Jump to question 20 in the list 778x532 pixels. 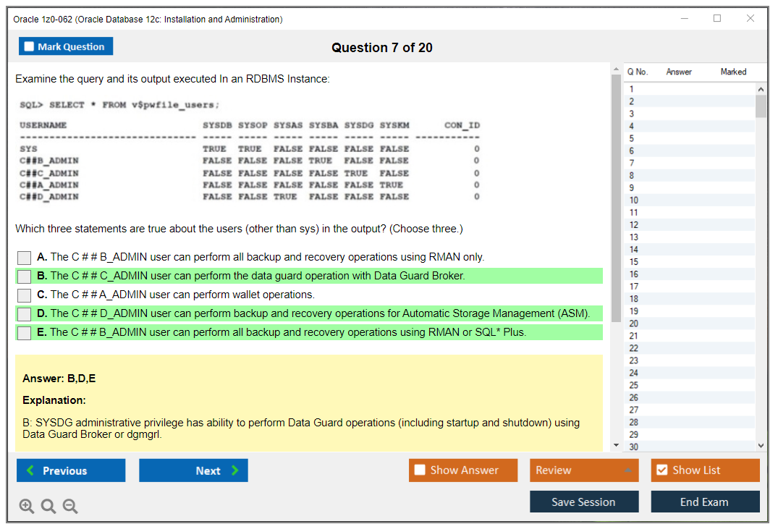(x=634, y=323)
